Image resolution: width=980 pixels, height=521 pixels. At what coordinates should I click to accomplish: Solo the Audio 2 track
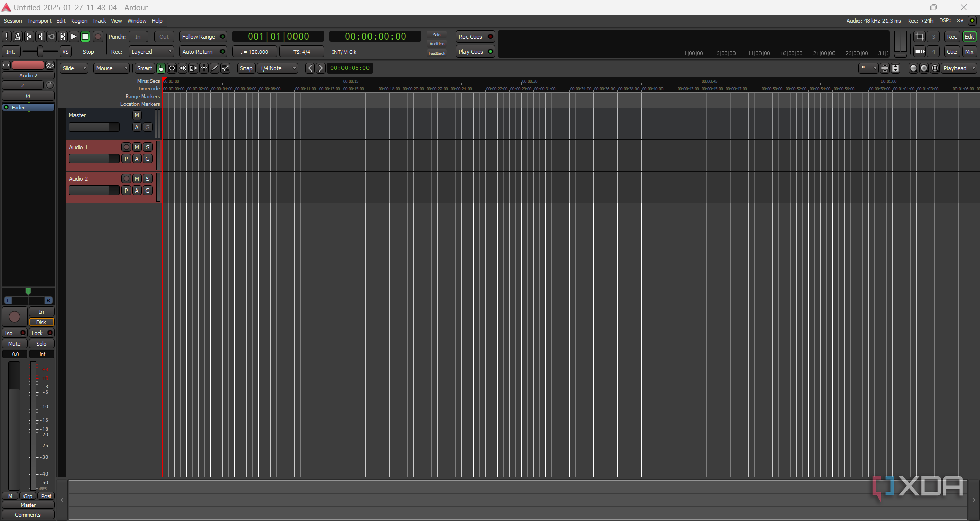click(148, 179)
